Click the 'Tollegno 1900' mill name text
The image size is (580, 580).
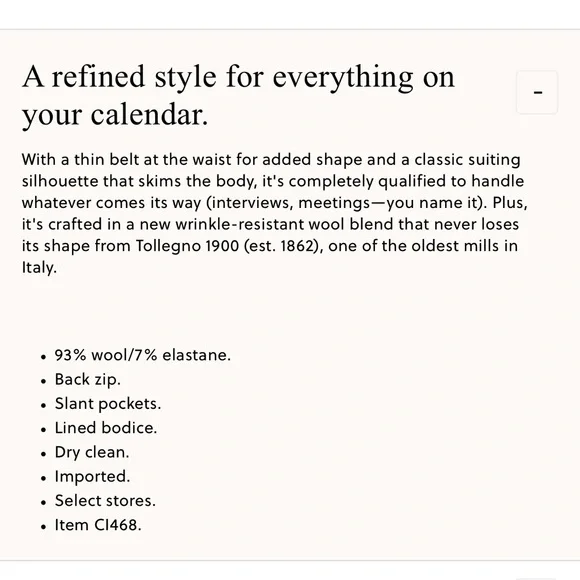(188, 246)
